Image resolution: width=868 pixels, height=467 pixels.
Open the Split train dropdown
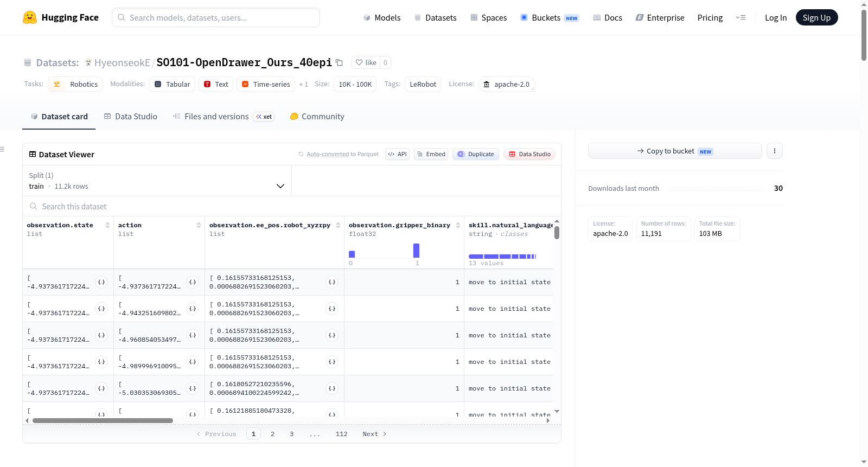(x=157, y=181)
